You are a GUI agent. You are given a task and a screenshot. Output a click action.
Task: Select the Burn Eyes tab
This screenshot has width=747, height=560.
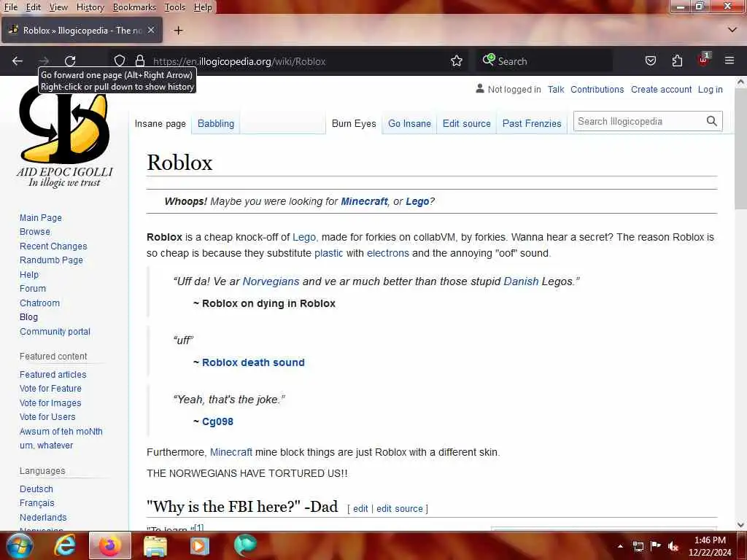[354, 123]
